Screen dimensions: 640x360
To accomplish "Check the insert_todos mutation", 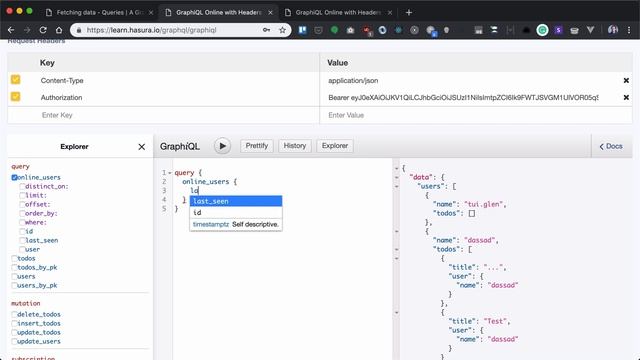I will click(14, 323).
